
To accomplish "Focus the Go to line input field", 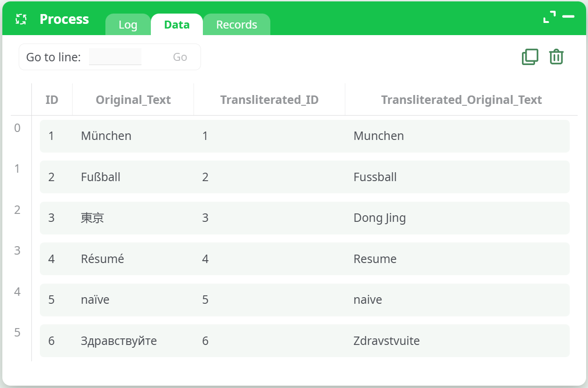I will coord(115,57).
